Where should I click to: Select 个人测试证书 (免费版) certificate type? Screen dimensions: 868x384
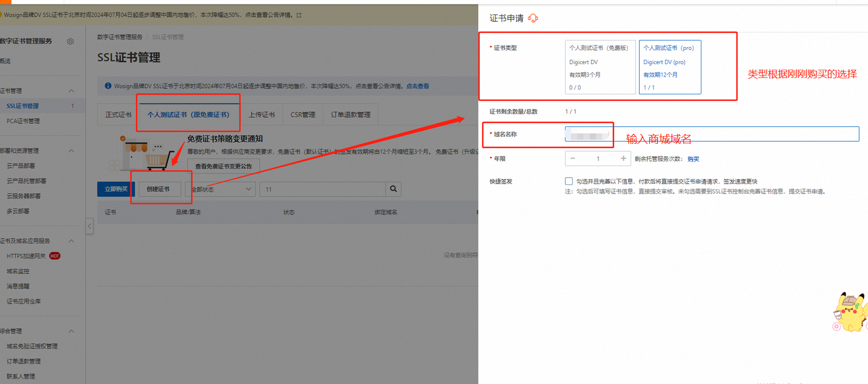point(600,67)
